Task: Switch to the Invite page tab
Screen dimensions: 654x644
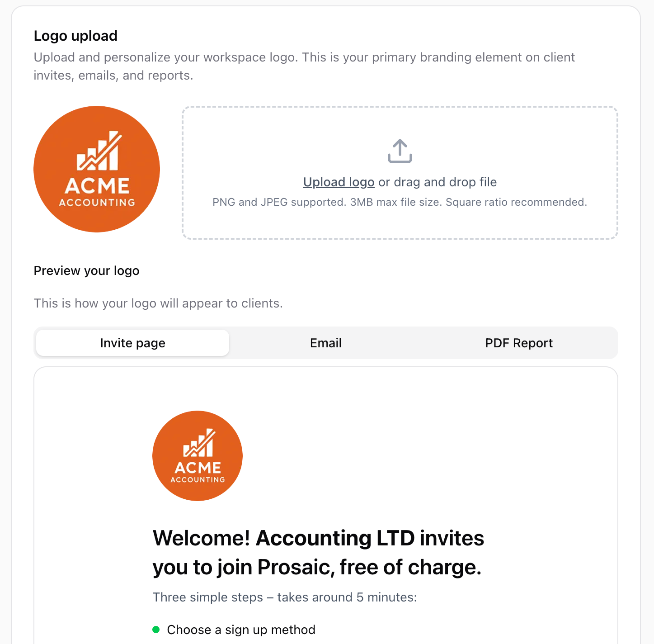Action: coord(132,343)
